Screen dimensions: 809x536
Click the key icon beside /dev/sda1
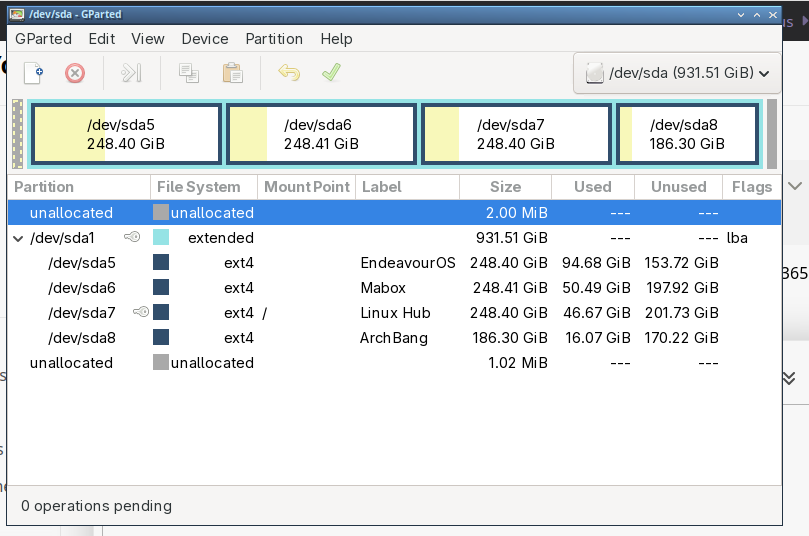coord(133,238)
